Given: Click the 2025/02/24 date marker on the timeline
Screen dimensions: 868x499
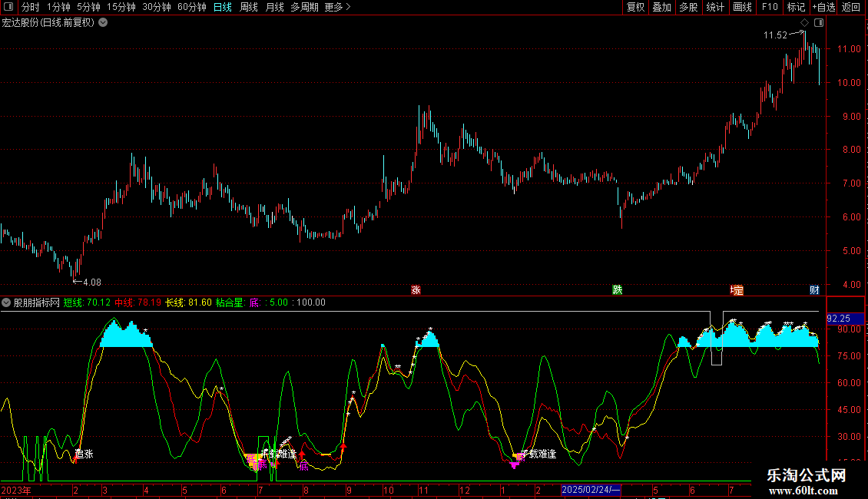Looking at the screenshot, I should coord(591,489).
